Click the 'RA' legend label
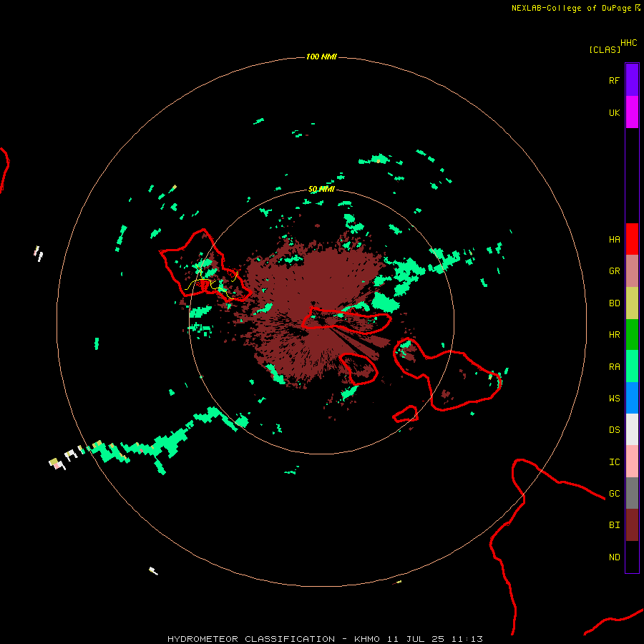 pyautogui.click(x=614, y=367)
